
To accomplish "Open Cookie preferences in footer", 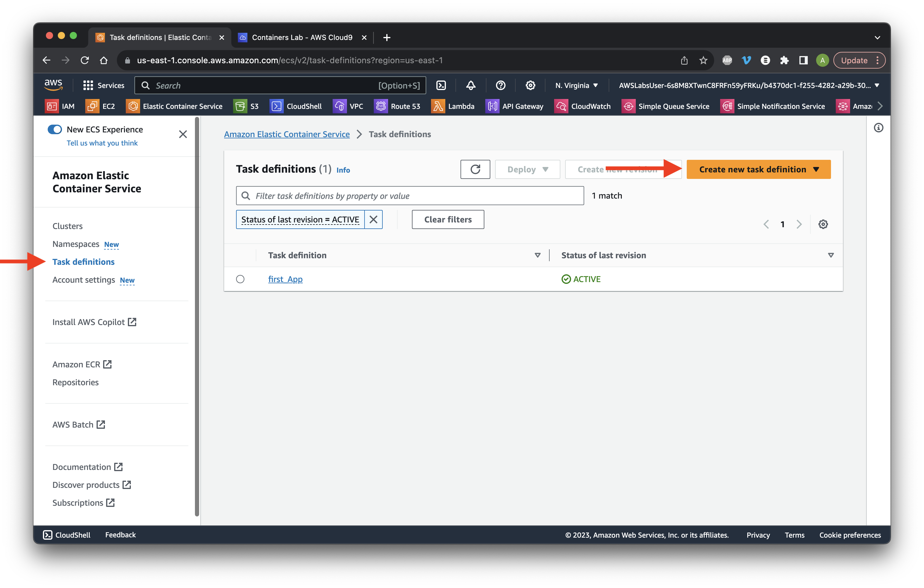I will click(x=850, y=535).
